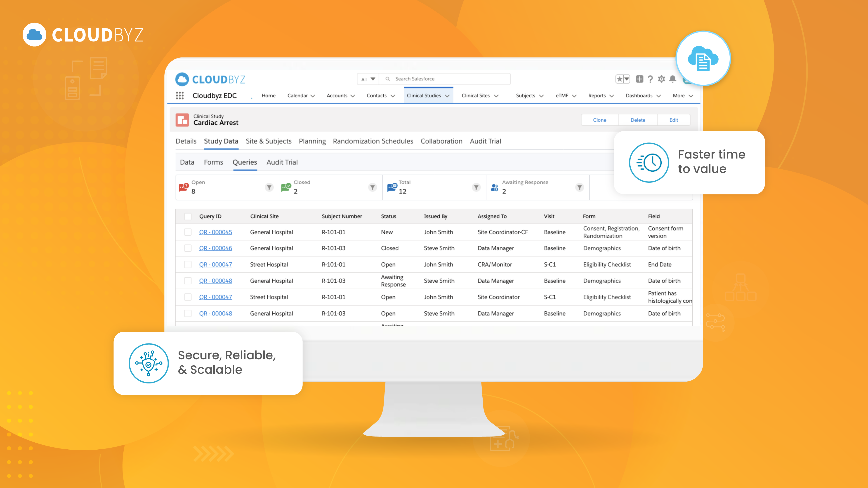This screenshot has height=488, width=868.
Task: Switch to the Details tab
Action: [x=186, y=141]
